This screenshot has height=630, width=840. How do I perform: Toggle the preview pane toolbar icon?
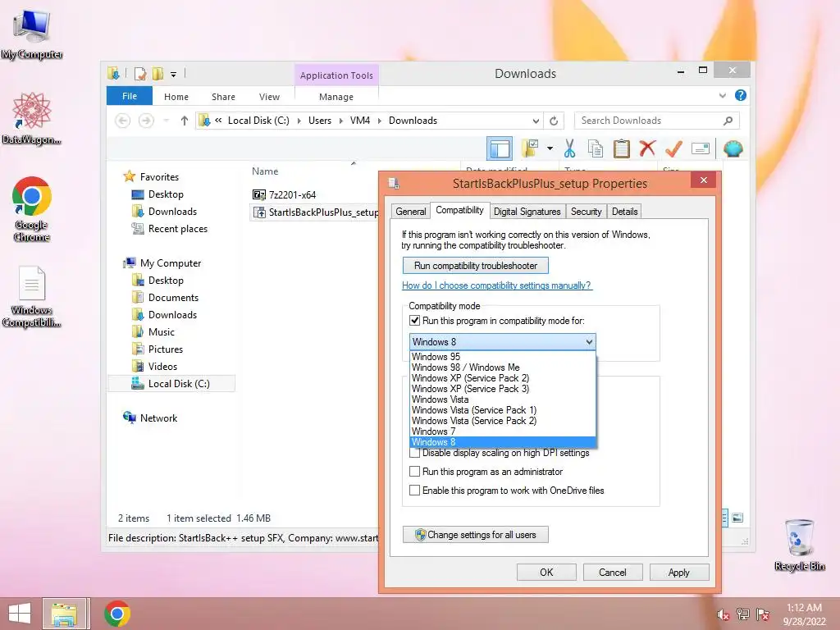tap(500, 148)
